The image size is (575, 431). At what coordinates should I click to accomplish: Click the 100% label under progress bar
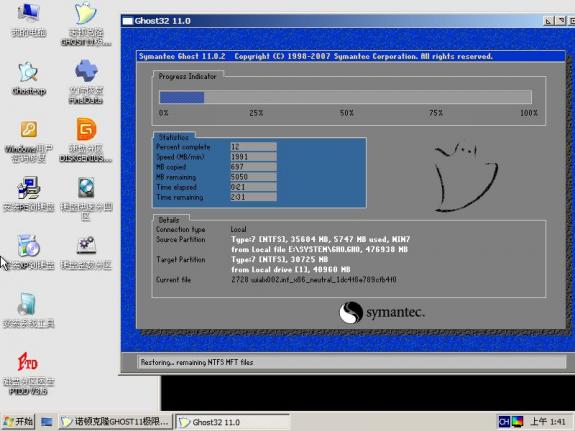(x=528, y=113)
